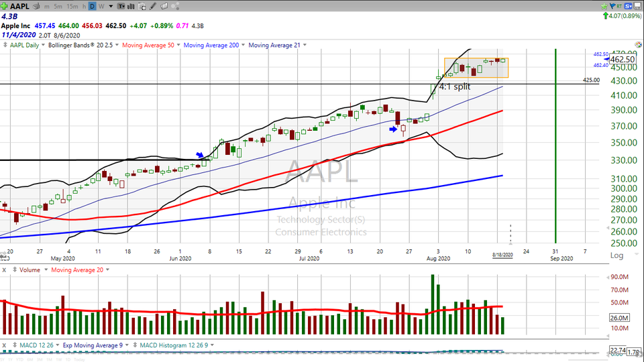Switch to the 15m time frame
The image size is (644, 362).
(74, 7)
